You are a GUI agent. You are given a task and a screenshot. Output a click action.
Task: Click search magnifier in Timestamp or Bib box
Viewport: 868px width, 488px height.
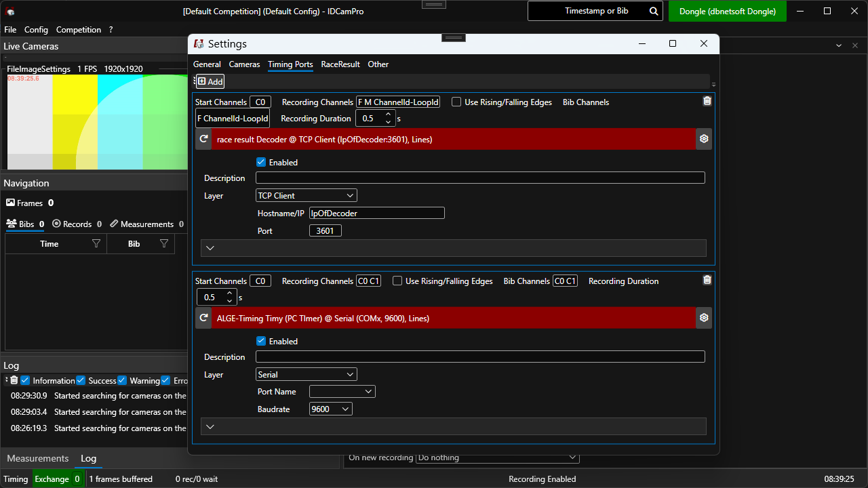(x=654, y=12)
